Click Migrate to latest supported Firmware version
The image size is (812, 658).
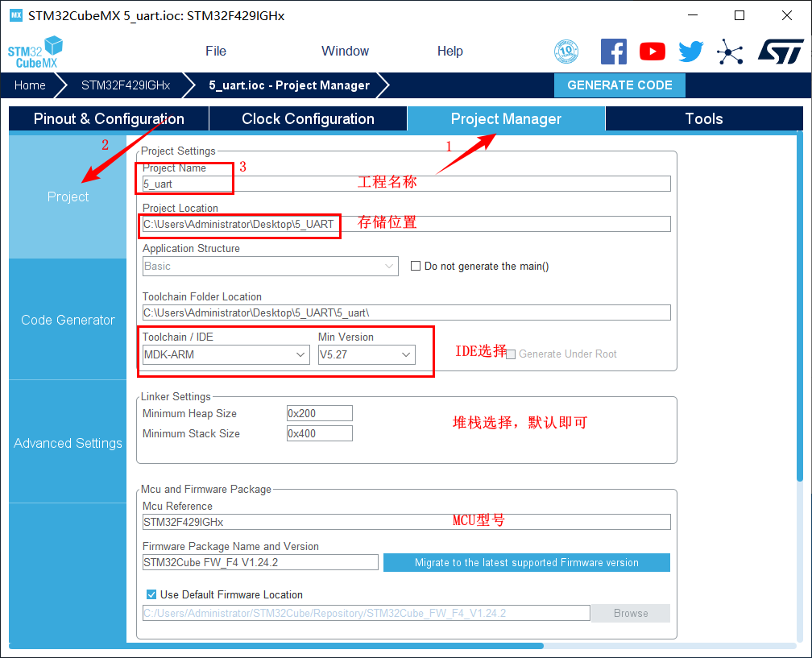pos(526,562)
